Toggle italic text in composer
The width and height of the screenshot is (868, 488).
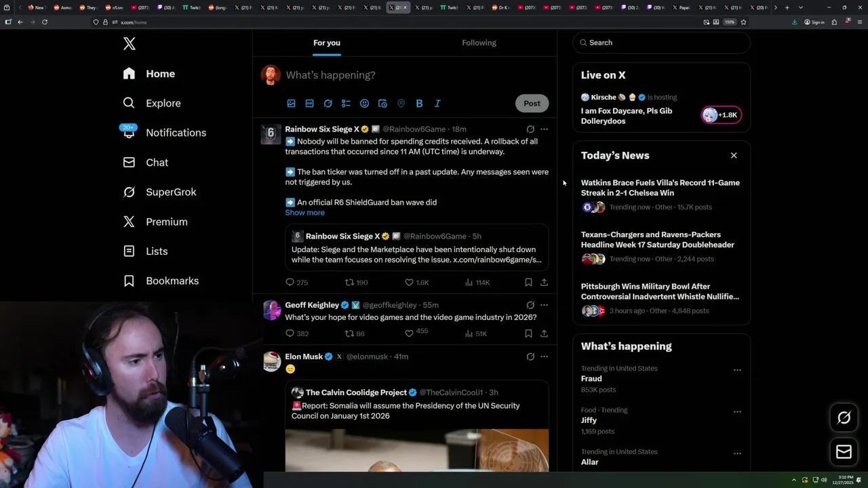(x=437, y=104)
